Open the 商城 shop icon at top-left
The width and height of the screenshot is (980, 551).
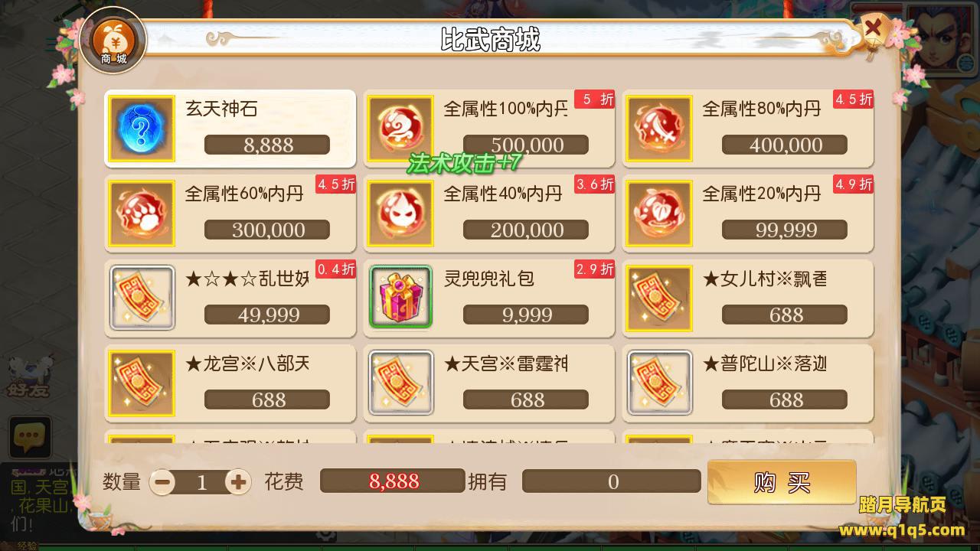pos(113,41)
